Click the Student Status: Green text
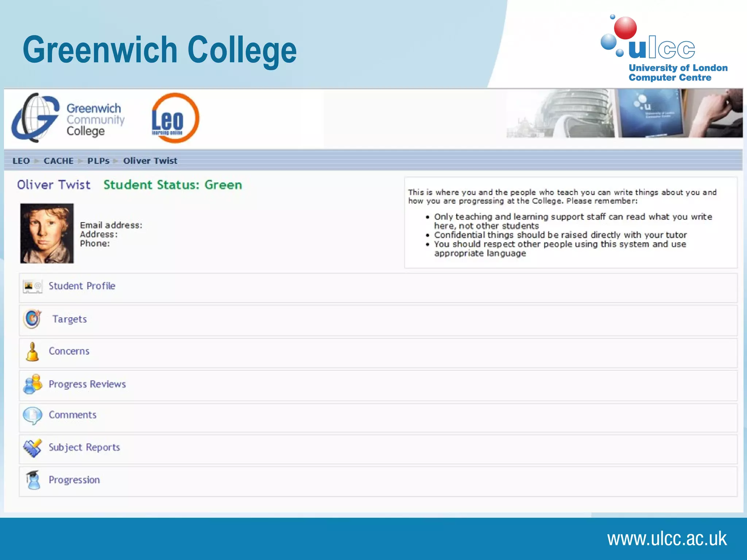 173,185
